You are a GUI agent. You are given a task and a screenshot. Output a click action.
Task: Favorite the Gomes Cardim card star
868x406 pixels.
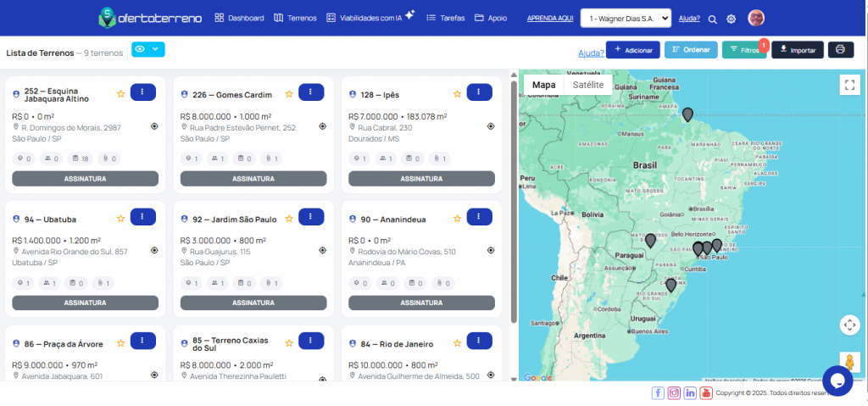289,94
